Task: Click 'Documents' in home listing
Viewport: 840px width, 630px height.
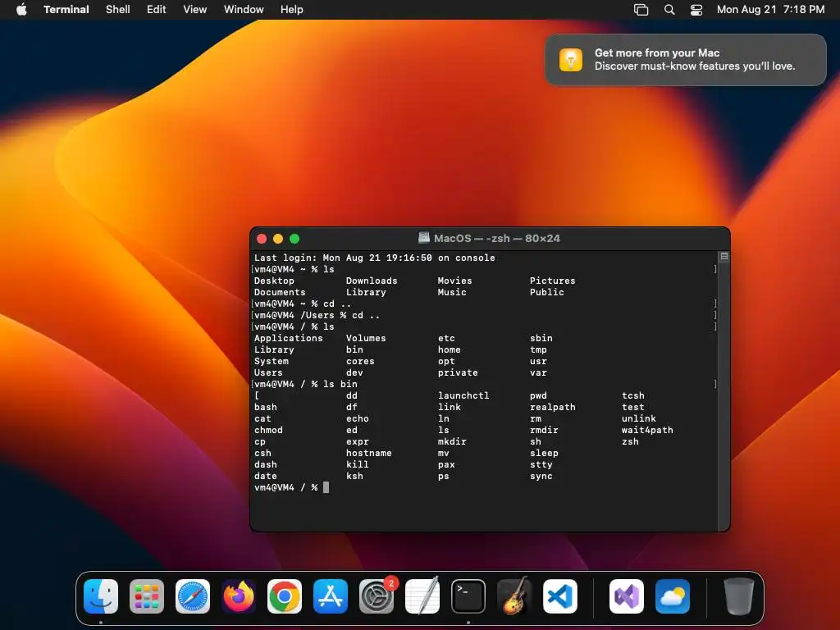Action: [x=280, y=292]
